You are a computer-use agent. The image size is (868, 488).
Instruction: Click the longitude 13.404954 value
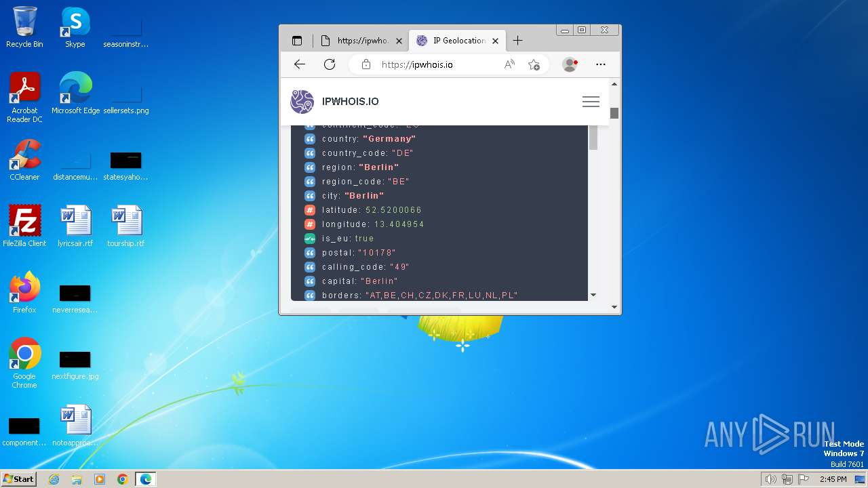tap(399, 224)
